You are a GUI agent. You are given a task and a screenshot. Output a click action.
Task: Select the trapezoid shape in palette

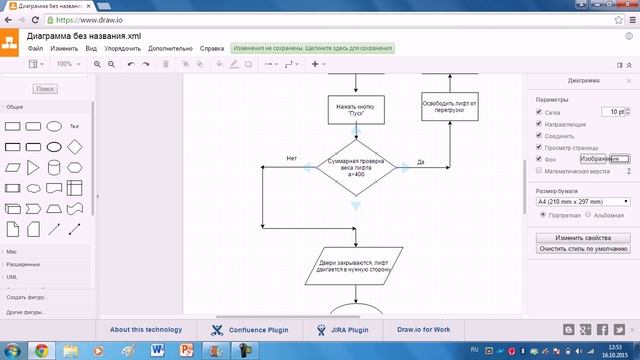pyautogui.click(x=54, y=209)
